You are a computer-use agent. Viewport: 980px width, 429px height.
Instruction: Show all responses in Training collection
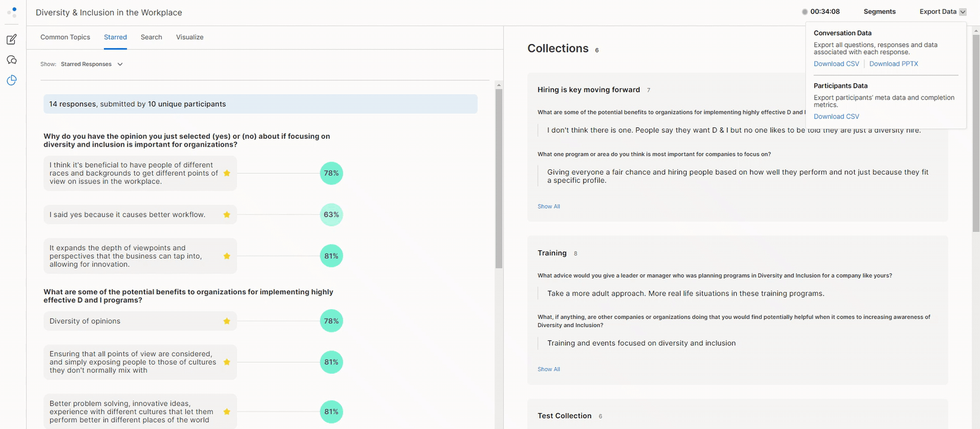point(548,369)
